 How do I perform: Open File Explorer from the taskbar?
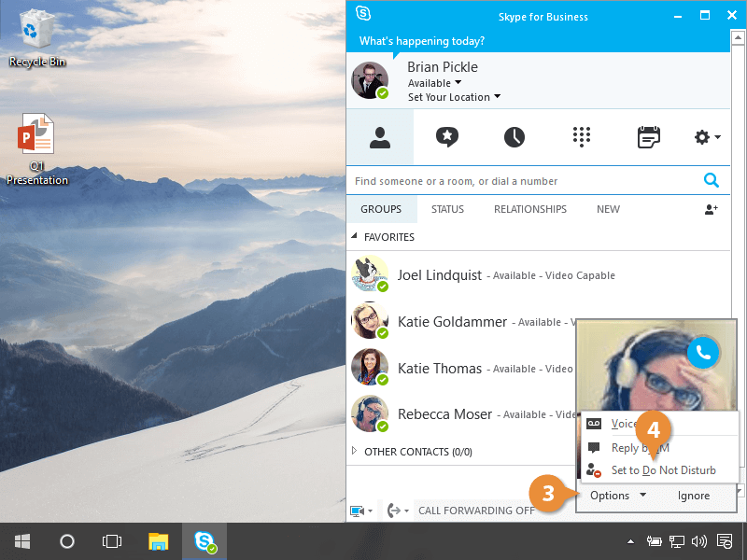[159, 541]
